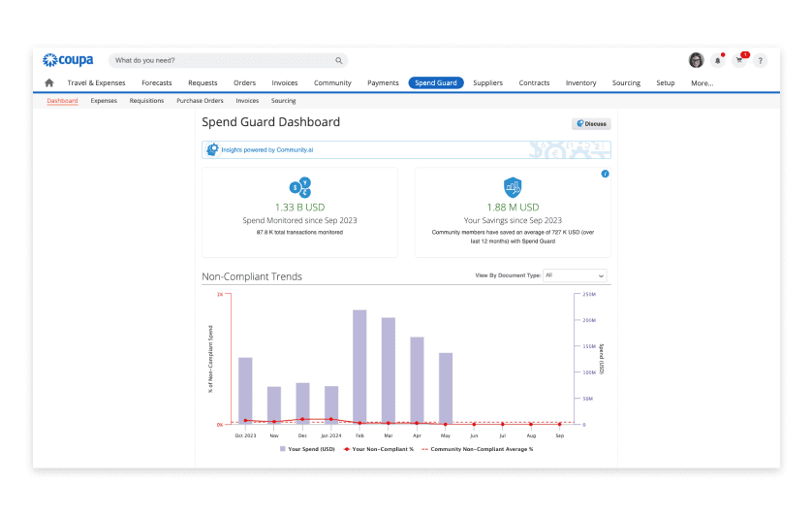
Task: Toggle Your Non-Compliant % legend series
Action: click(x=382, y=449)
